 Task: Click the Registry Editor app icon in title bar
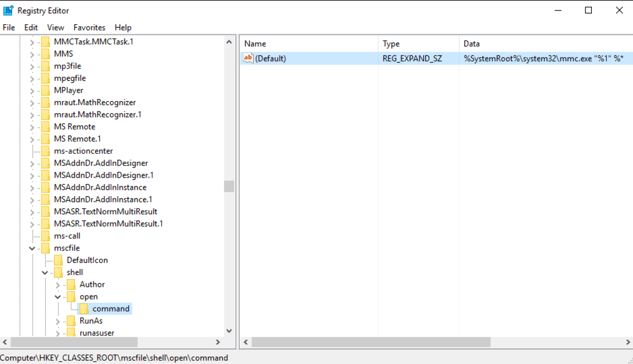(8, 11)
